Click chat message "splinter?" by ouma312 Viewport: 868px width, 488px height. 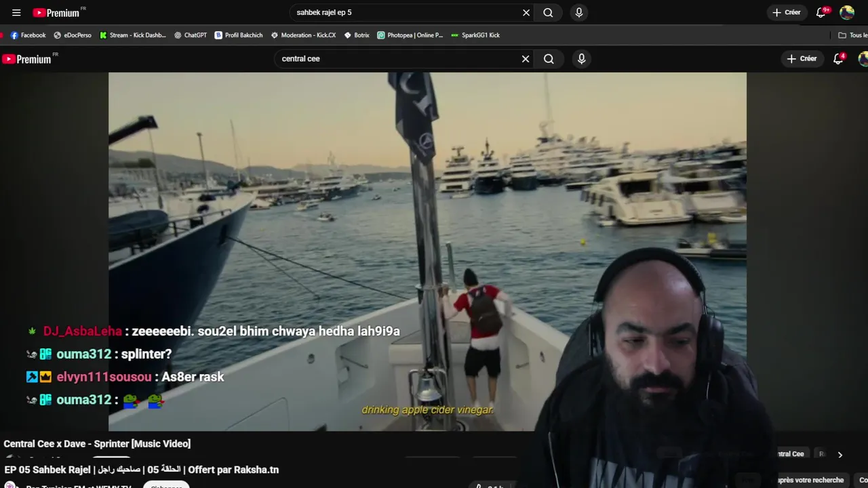pyautogui.click(x=146, y=354)
